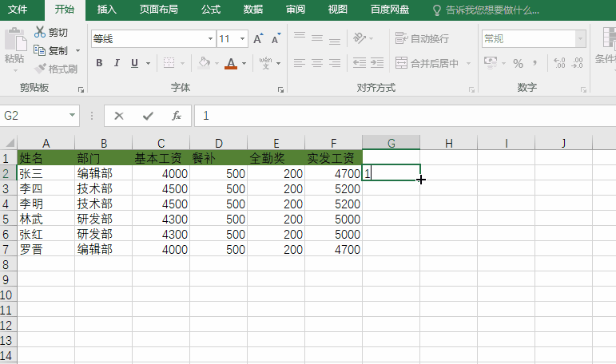
Task: Click the Cut scissors icon
Action: 40,32
